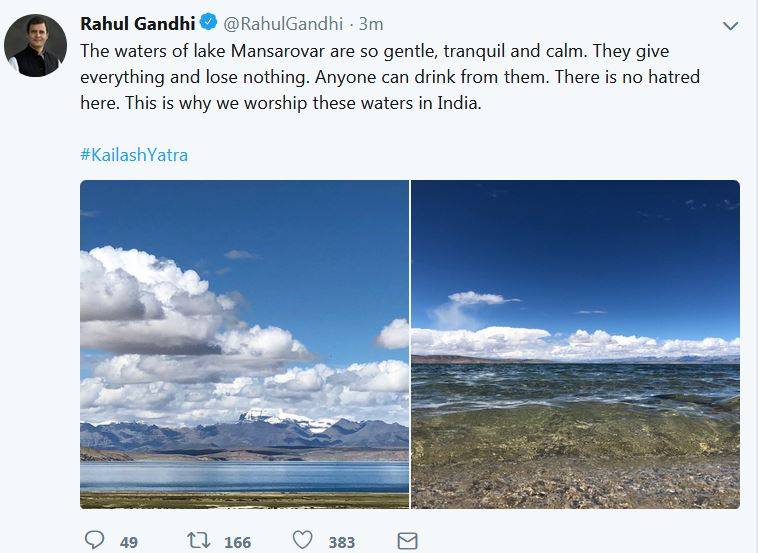Click the reply count 49

[128, 542]
